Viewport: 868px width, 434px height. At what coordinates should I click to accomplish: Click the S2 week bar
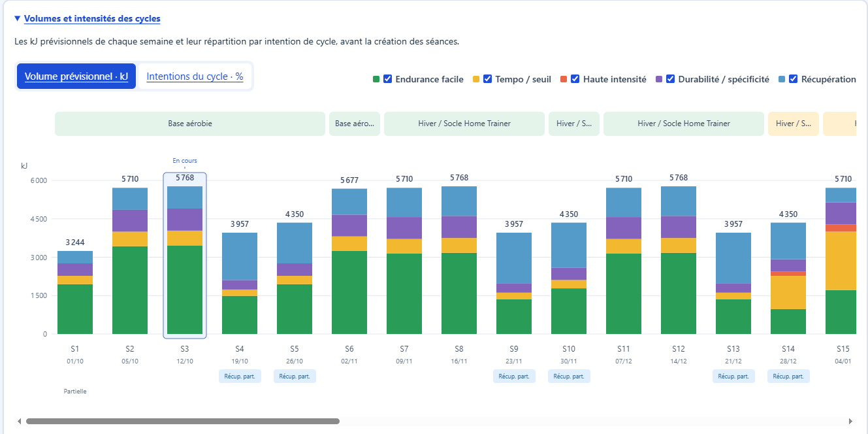130,261
